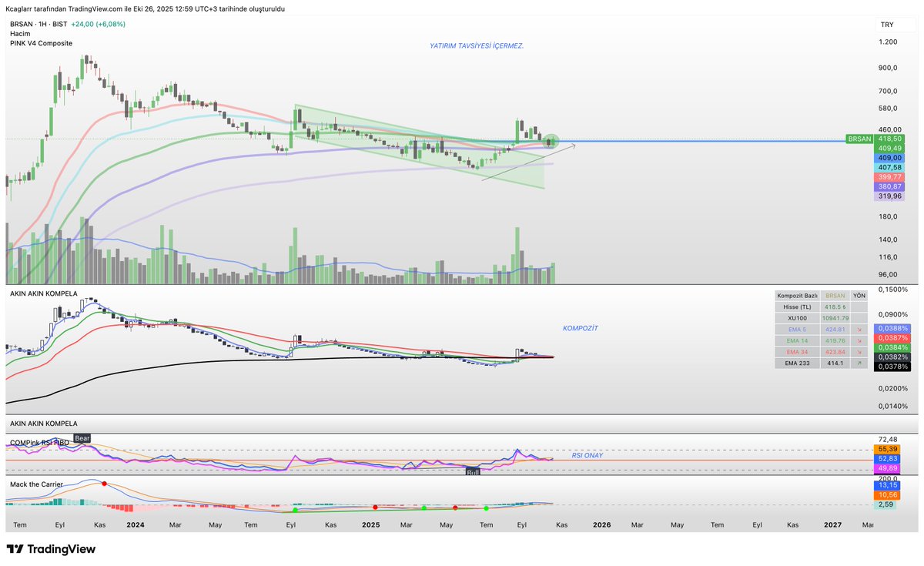Screen dimensions: 924x566
Task: Click the 2025 time axis label
Action: tap(370, 524)
